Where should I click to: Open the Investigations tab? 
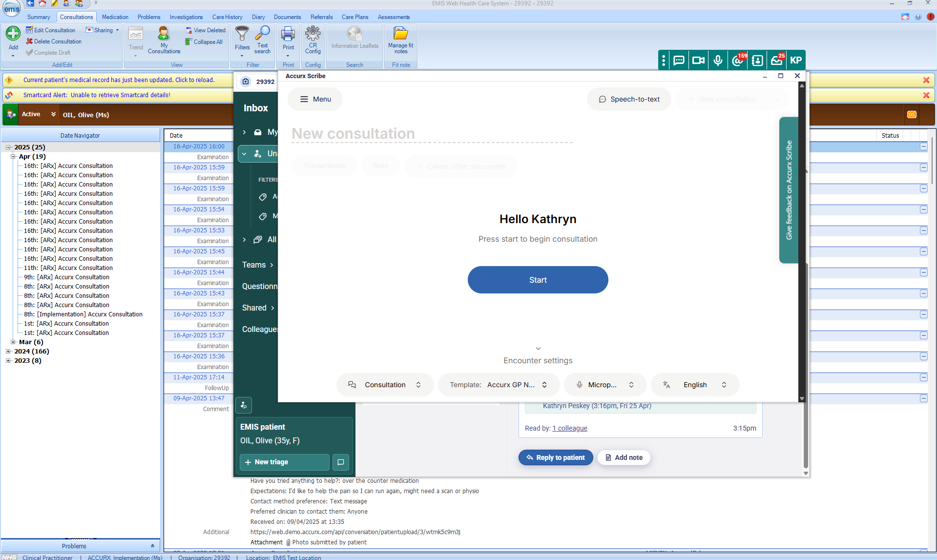[x=186, y=17]
